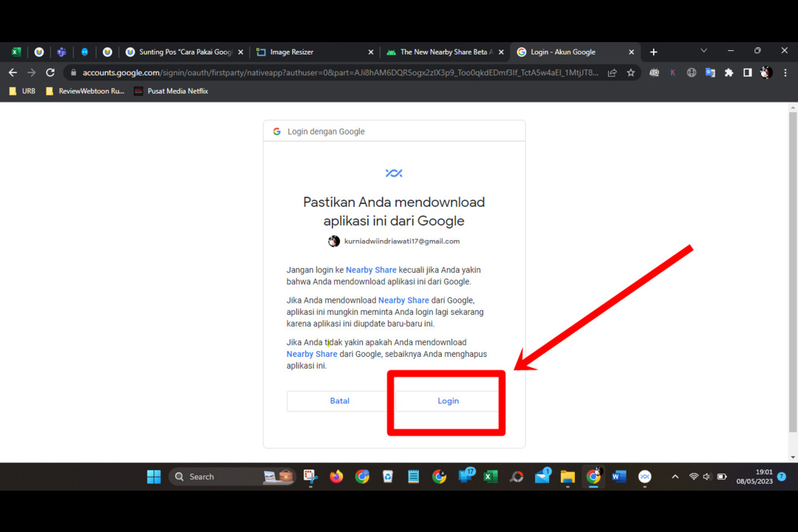Open Nearby Share link after "Jika Anda mendownload"
798x532 pixels.
403,301
